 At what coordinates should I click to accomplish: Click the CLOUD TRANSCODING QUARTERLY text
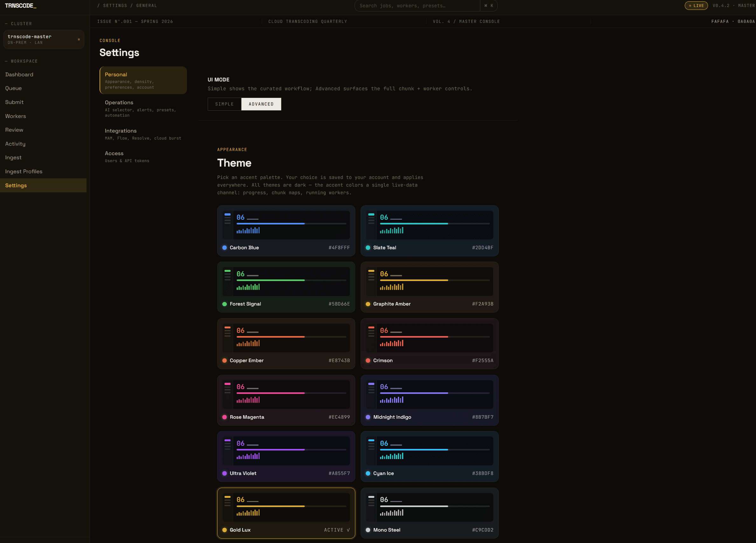(x=308, y=21)
